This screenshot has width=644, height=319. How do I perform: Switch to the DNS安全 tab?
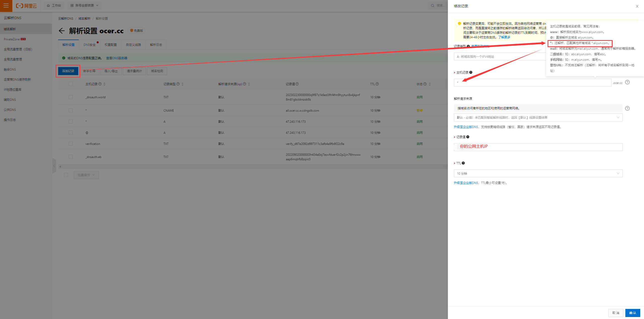coord(90,45)
